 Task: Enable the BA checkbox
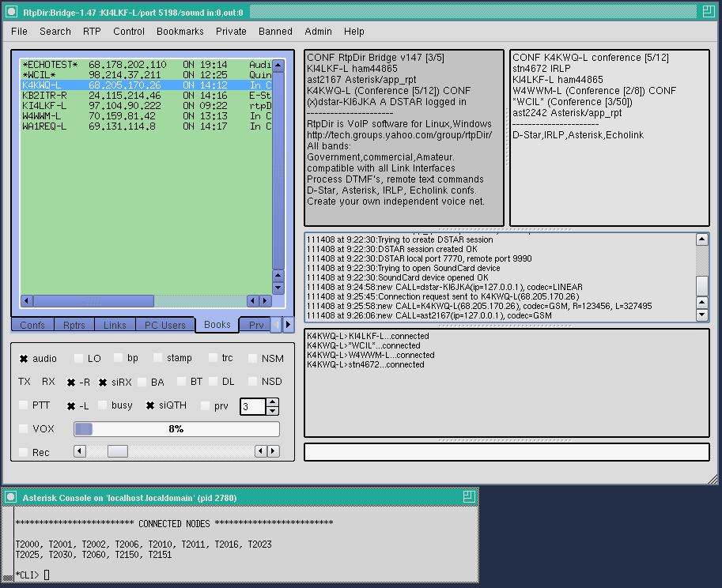(142, 382)
